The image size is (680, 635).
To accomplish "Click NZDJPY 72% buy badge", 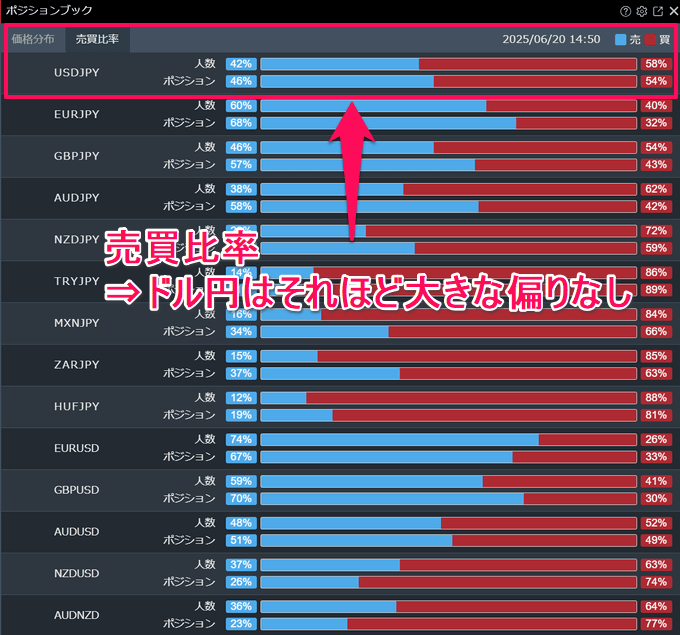I will point(656,231).
